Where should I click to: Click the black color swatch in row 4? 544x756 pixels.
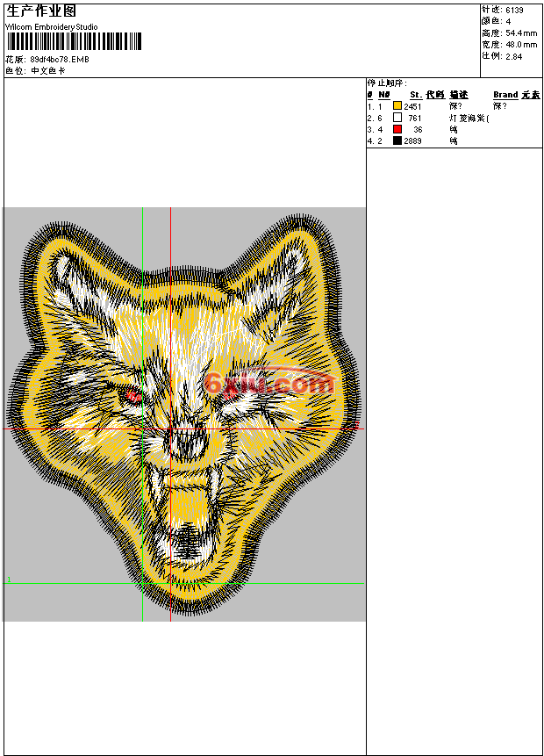pyautogui.click(x=397, y=140)
